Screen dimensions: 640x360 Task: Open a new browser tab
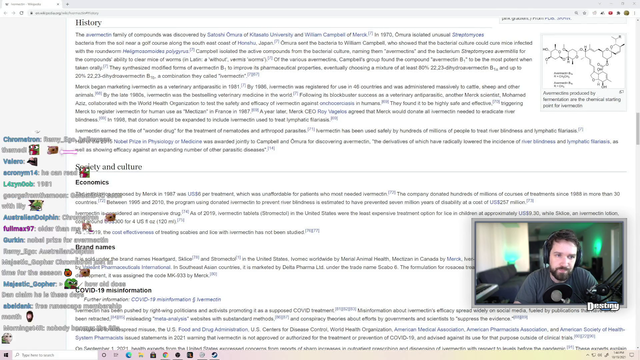click(67, 4)
